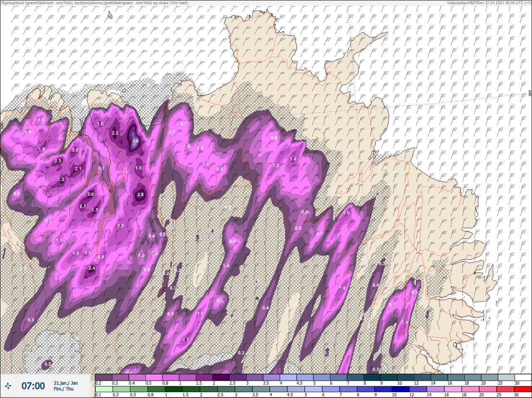The image size is (532, 398).
Task: Select the upper legend pink swatch labeled 0.5
Action: [x=154, y=377]
